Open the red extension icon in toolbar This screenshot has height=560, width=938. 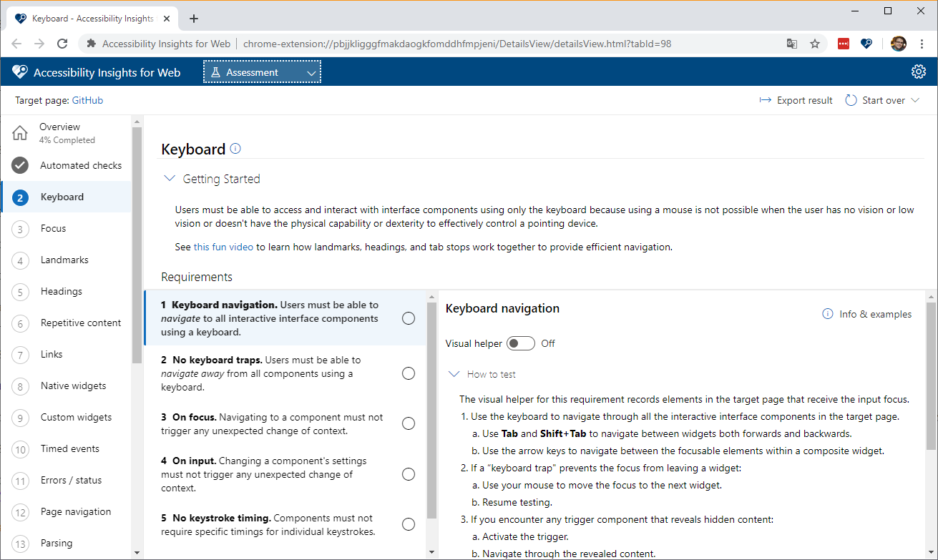pos(844,44)
